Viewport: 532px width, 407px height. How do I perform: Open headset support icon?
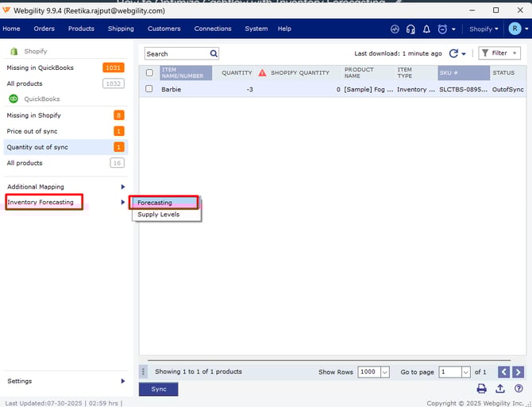(411, 29)
